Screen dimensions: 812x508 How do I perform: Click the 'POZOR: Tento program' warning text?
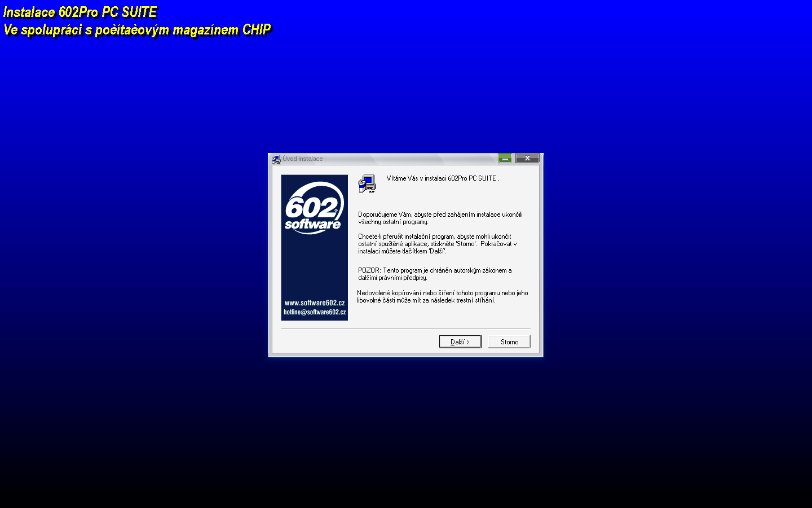(x=435, y=274)
